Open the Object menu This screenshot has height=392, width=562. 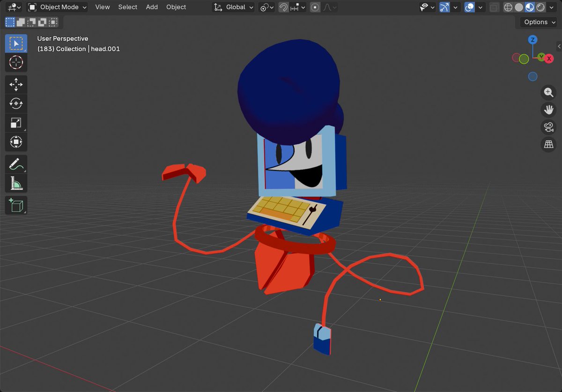(x=176, y=7)
